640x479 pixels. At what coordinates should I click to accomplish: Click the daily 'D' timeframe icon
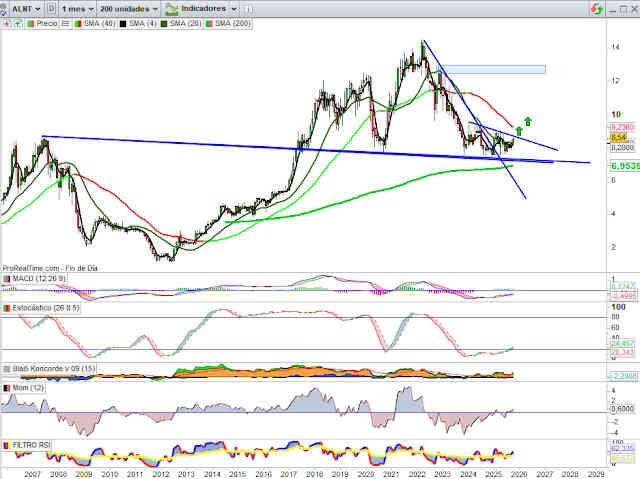[x=50, y=8]
